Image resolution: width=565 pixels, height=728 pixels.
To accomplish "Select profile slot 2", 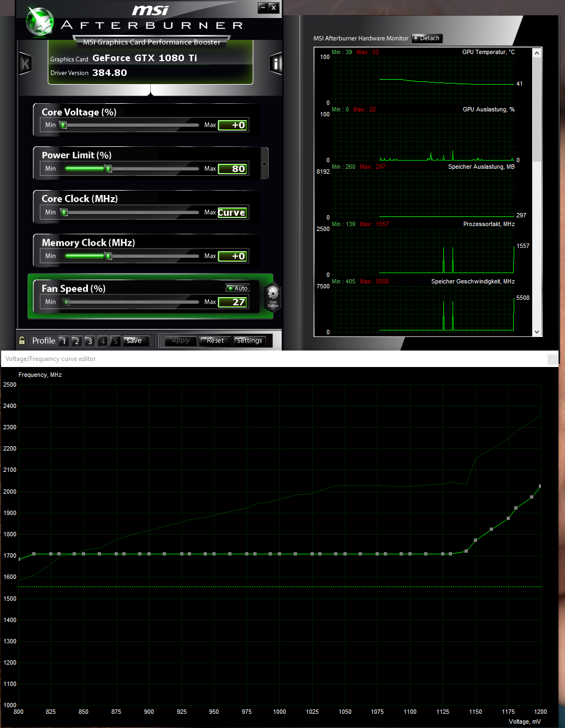I will pyautogui.click(x=76, y=341).
